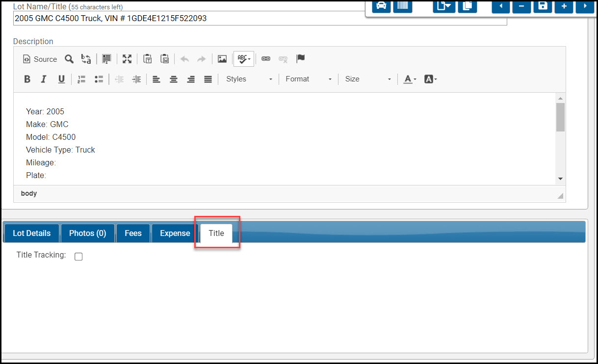The width and height of the screenshot is (598, 364).
Task: Click the editor scrollbar down arrow
Action: (x=560, y=179)
